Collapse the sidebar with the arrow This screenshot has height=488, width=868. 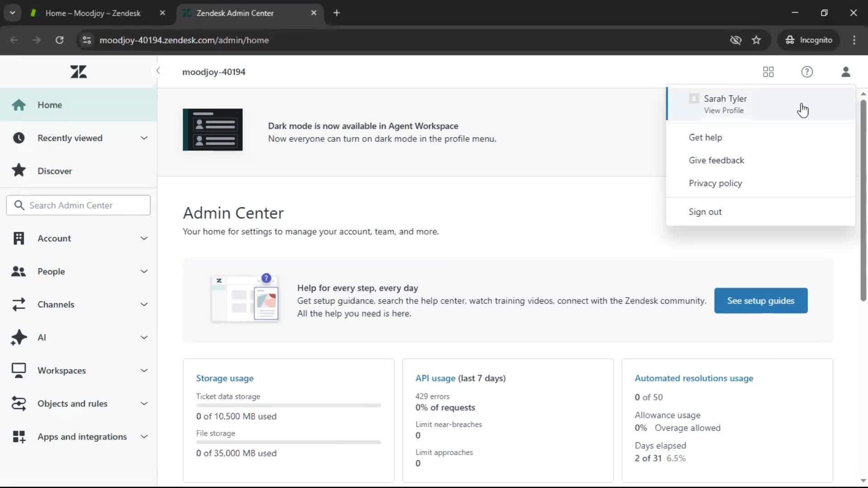pos(158,70)
